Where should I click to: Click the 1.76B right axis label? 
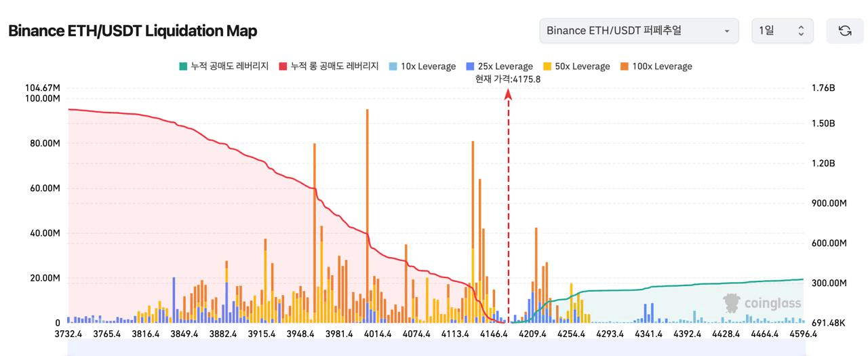tap(823, 88)
